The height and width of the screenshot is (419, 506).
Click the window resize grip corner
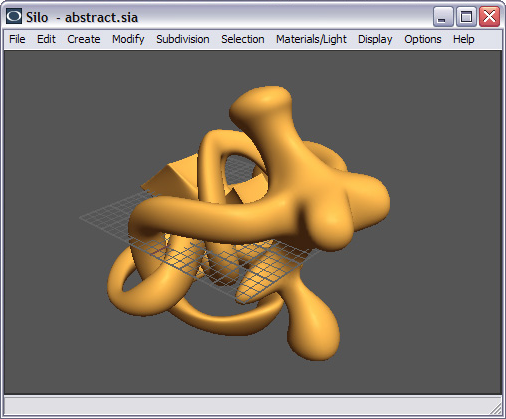[497, 409]
